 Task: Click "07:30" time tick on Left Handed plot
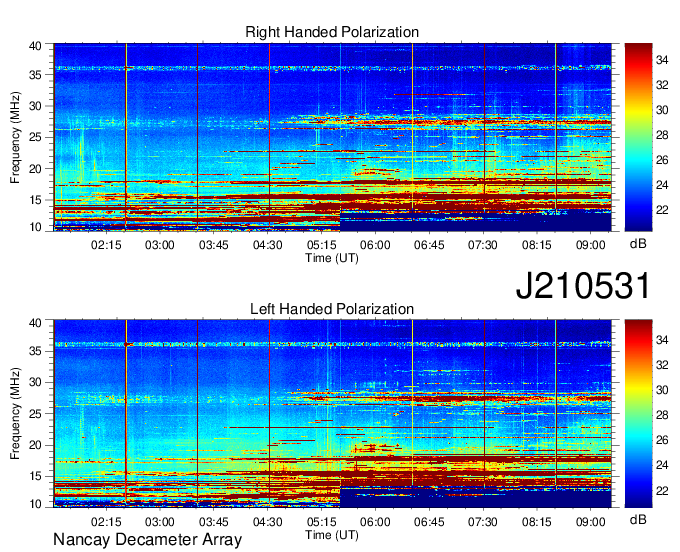coord(483,522)
